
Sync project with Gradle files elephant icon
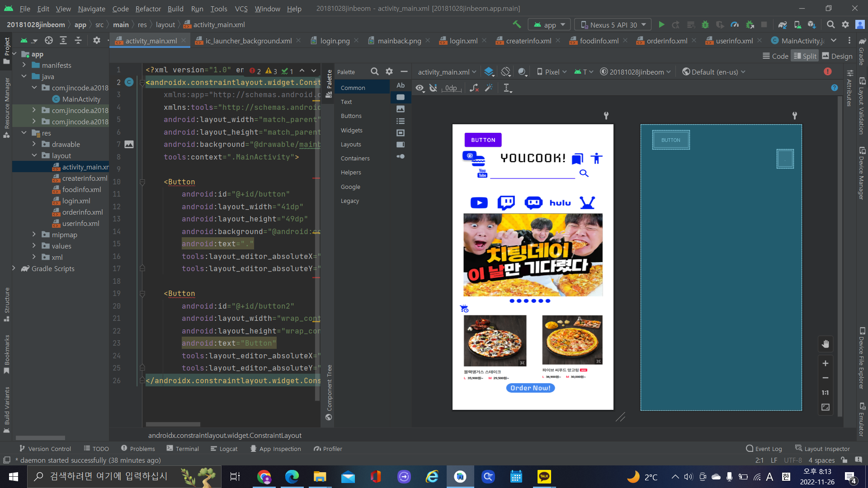783,25
